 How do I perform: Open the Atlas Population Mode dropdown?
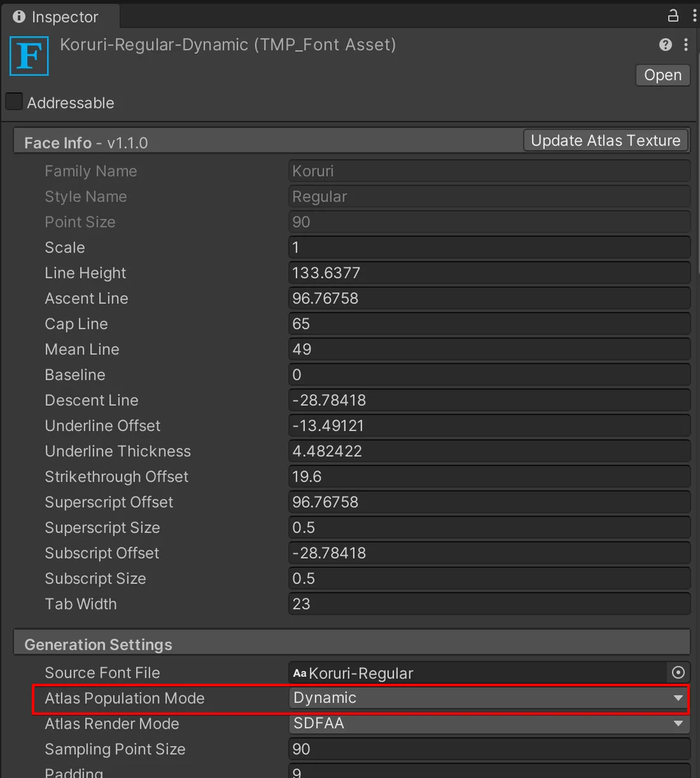486,698
